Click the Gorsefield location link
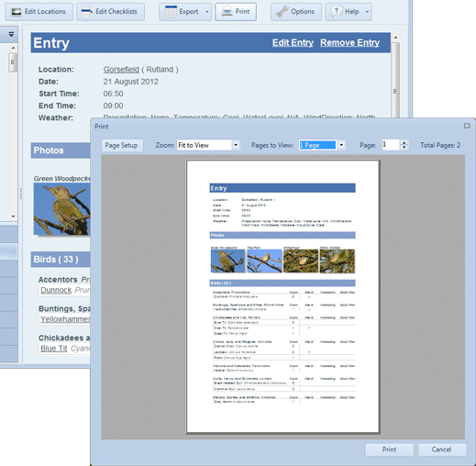Viewport: 476px width, 466px height. [121, 70]
